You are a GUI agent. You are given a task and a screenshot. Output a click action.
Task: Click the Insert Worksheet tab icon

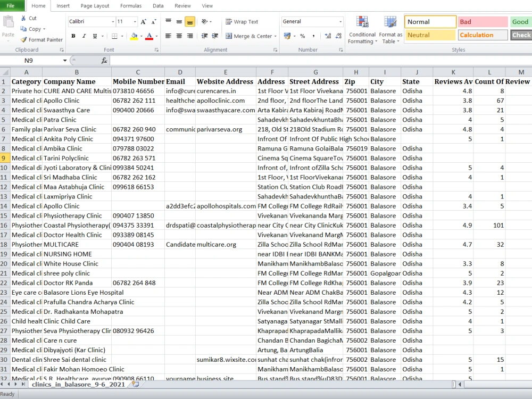click(x=135, y=385)
